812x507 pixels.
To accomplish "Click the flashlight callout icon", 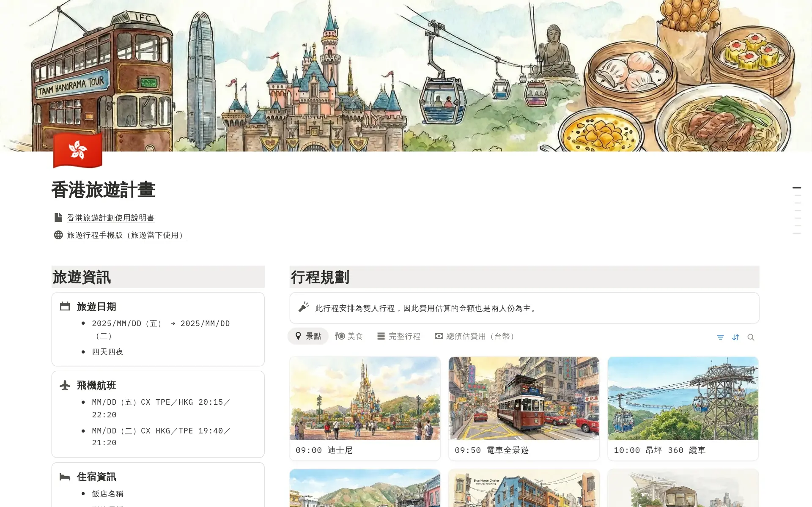I will [x=304, y=307].
